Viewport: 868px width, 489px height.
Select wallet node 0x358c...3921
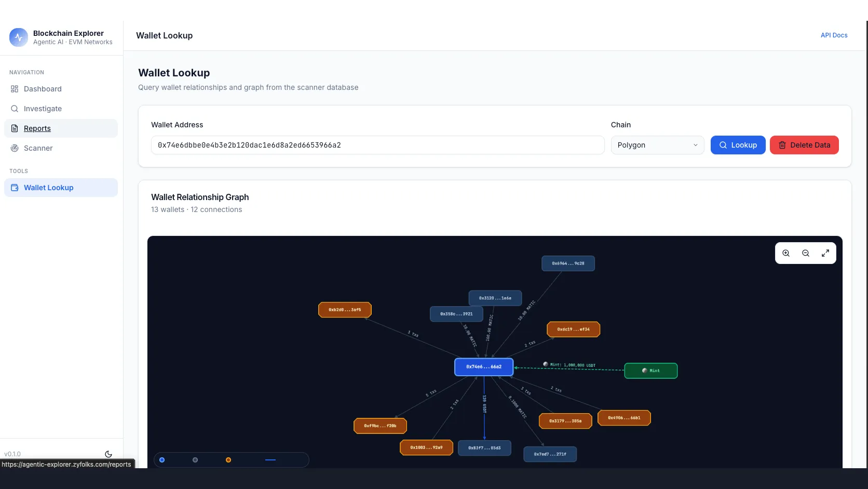click(456, 314)
